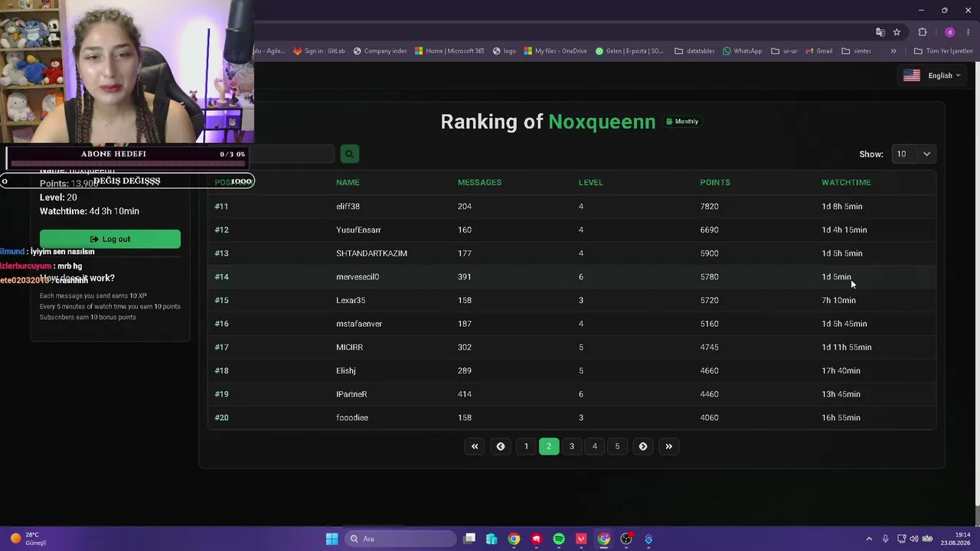980x551 pixels.
Task: Open the first Google Chrome taskbar icon
Action: coord(514,539)
